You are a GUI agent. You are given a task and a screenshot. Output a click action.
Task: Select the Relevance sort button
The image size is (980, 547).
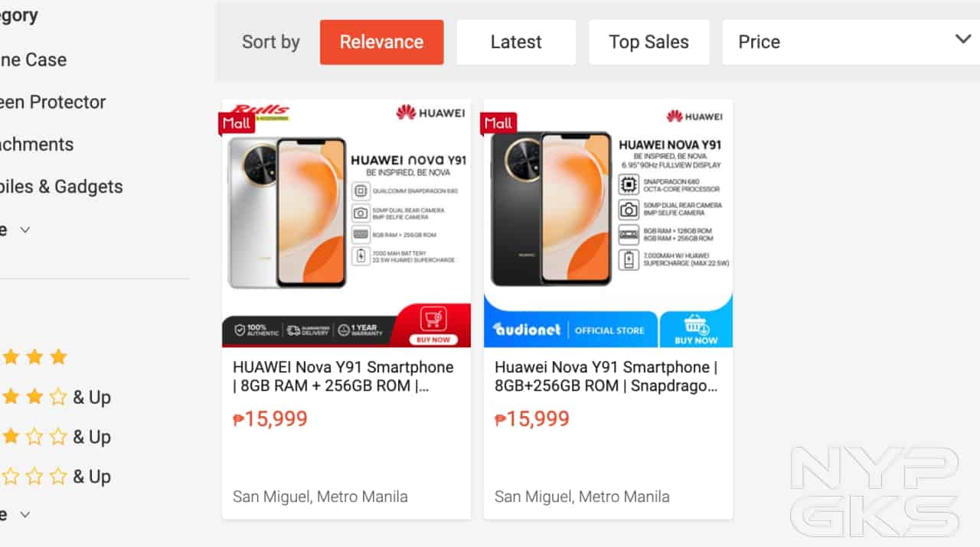(381, 42)
